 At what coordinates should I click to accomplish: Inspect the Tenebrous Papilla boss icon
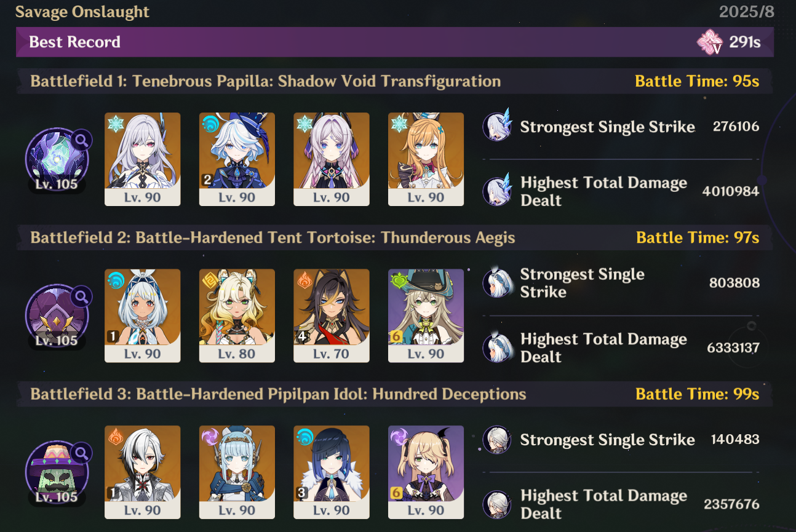click(x=57, y=160)
